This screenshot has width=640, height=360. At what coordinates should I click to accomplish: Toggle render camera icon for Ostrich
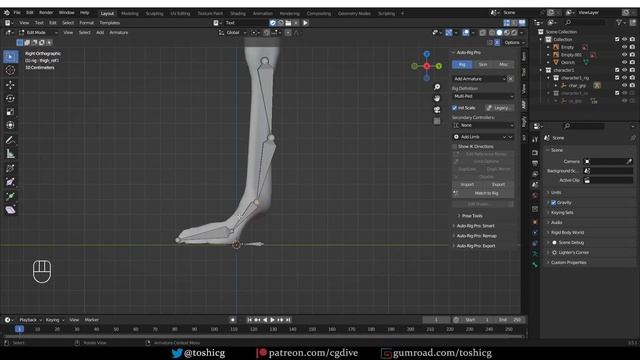click(x=632, y=62)
